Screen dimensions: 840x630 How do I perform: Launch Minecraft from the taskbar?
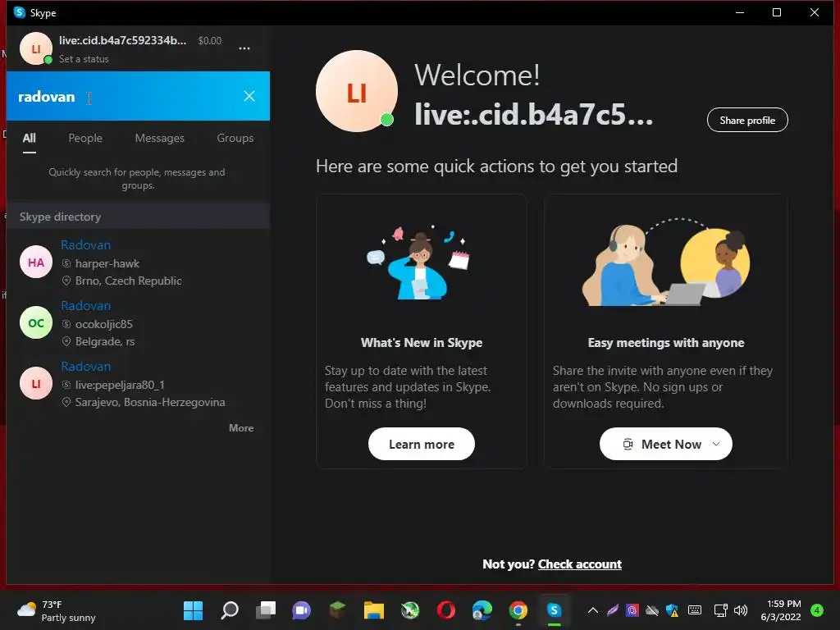point(337,610)
